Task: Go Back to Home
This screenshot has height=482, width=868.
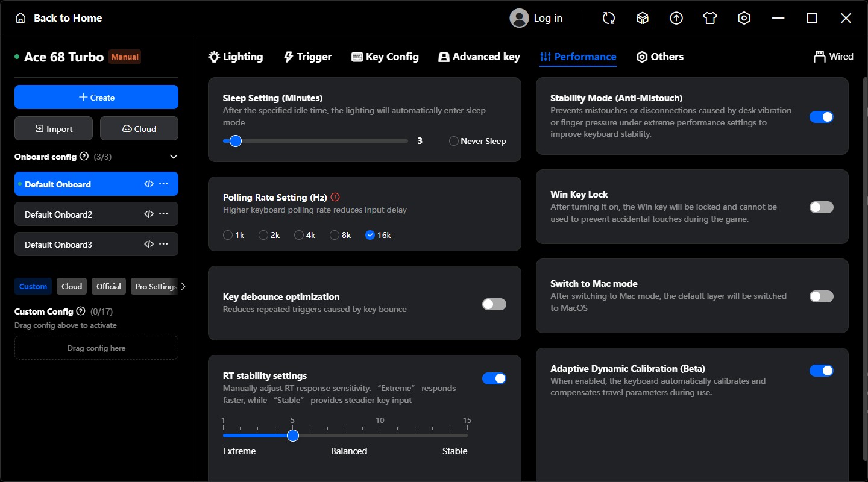Action: [x=58, y=18]
